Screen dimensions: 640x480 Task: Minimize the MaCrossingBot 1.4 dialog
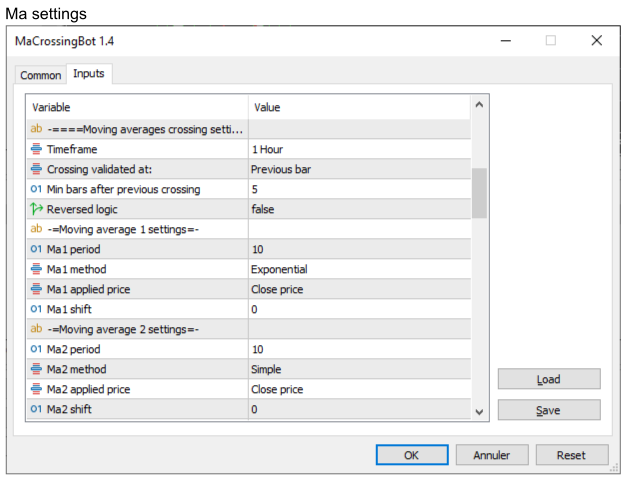point(506,40)
